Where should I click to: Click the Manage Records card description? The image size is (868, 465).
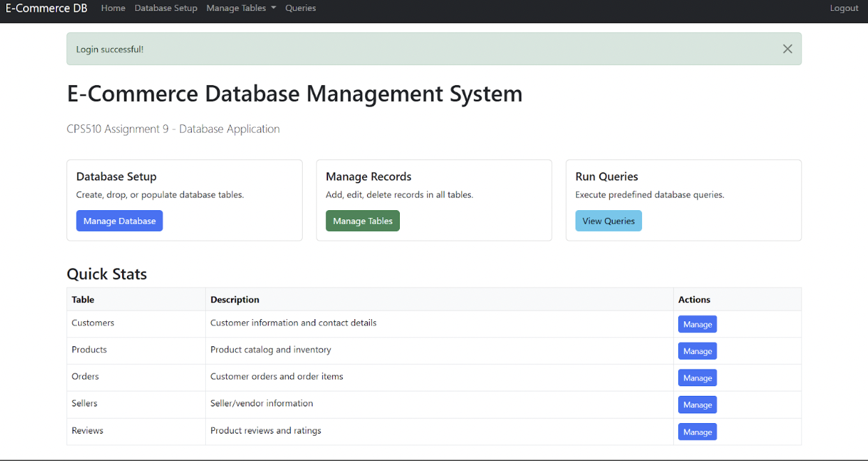click(399, 194)
